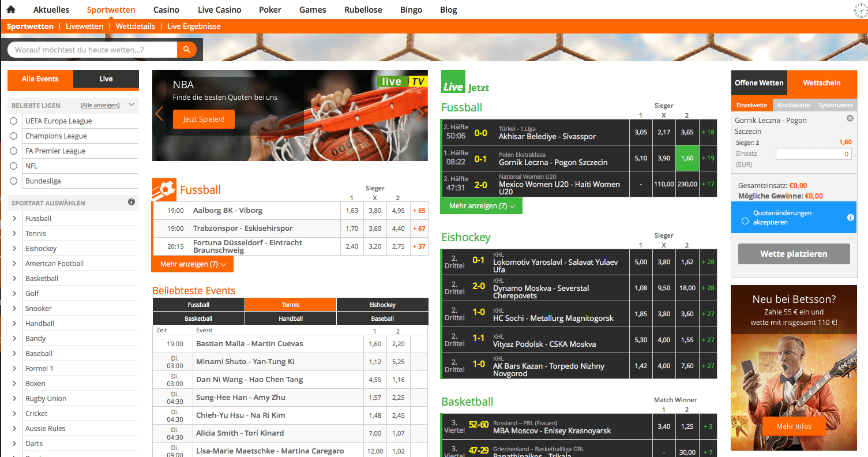The width and height of the screenshot is (868, 457).
Task: Expand green Mehr anzeigen (7) in Live Fussball
Action: (x=482, y=205)
